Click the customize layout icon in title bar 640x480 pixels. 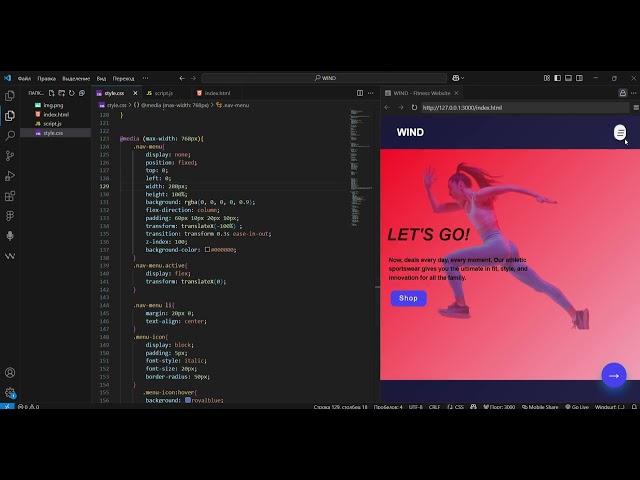[x=547, y=78]
